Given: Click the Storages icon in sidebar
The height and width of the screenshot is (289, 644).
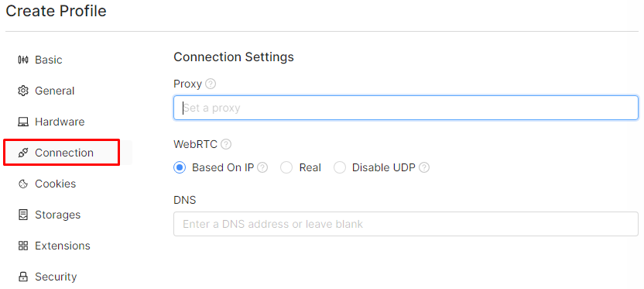Looking at the screenshot, I should [x=23, y=215].
